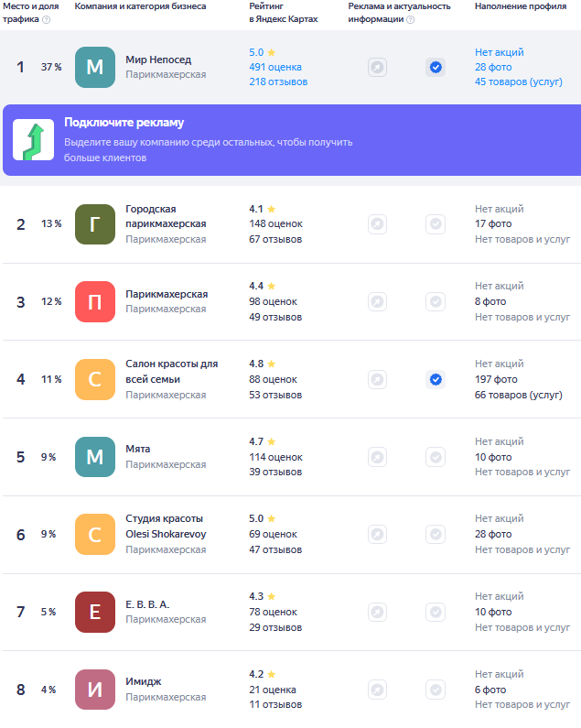Click 'Подключите рекламу' banner heading
The image size is (581, 728).
click(124, 122)
